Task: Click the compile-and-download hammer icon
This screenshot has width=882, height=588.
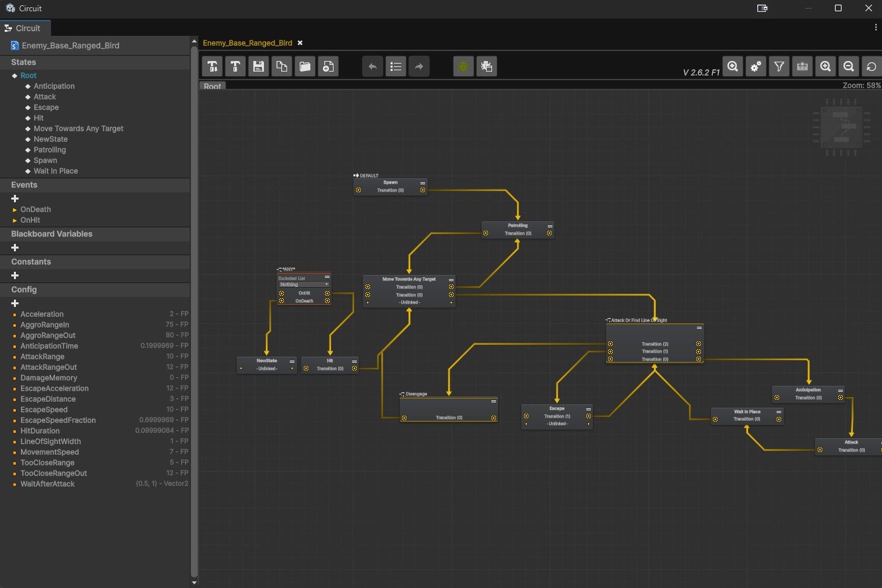Action: tap(213, 66)
